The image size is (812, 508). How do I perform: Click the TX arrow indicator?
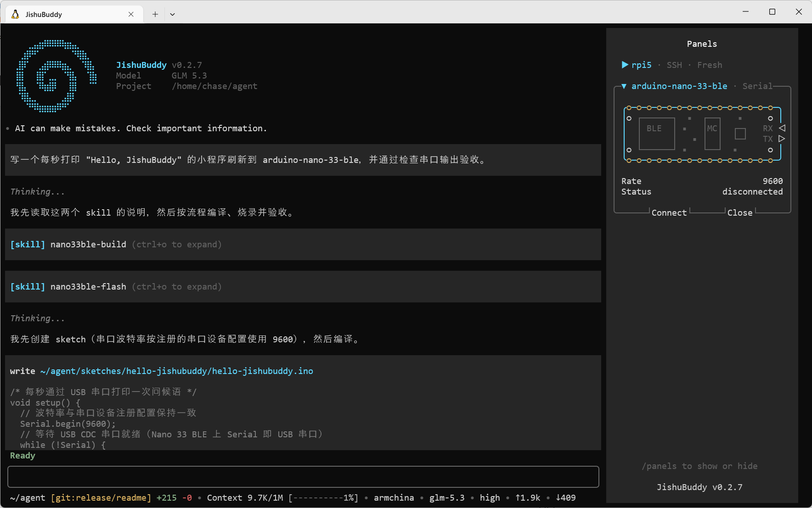coord(782,139)
